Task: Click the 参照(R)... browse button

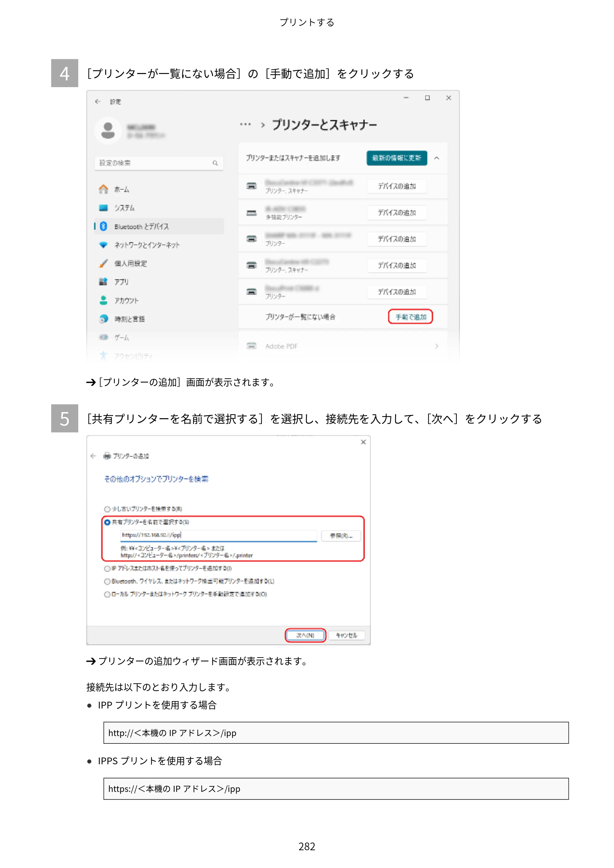Action: point(341,536)
